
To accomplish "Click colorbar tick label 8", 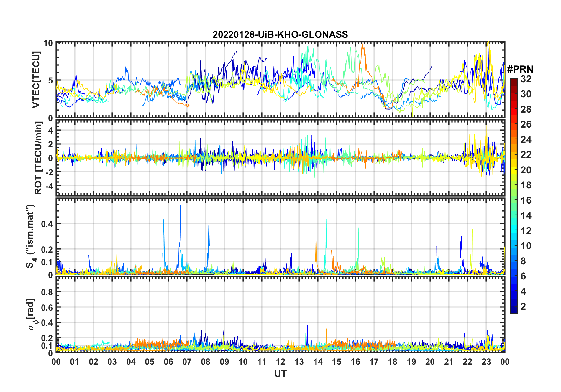I will coord(523,261).
